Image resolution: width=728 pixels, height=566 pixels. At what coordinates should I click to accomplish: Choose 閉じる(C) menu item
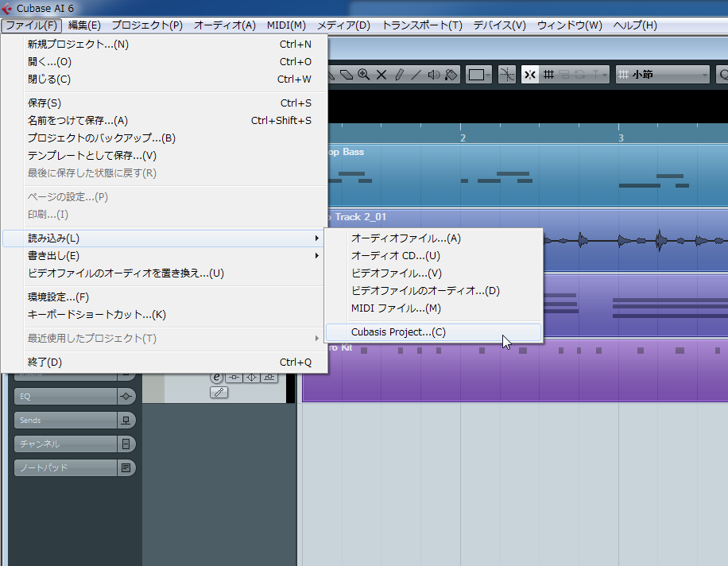pyautogui.click(x=165, y=79)
